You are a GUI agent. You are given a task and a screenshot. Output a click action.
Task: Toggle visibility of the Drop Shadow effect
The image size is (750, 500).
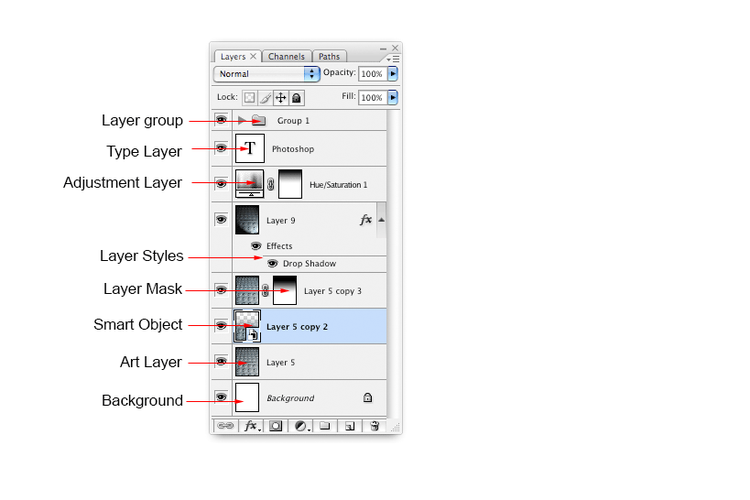pyautogui.click(x=272, y=264)
